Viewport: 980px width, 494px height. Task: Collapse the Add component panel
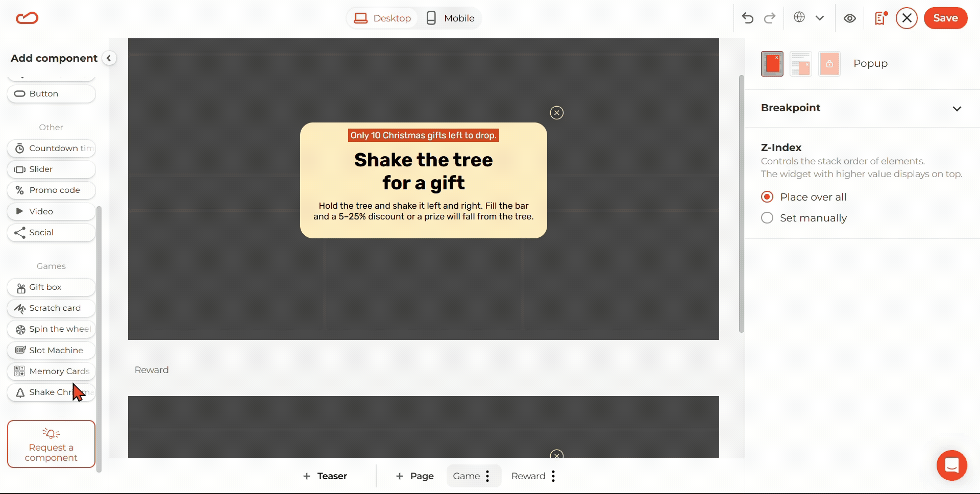(109, 58)
